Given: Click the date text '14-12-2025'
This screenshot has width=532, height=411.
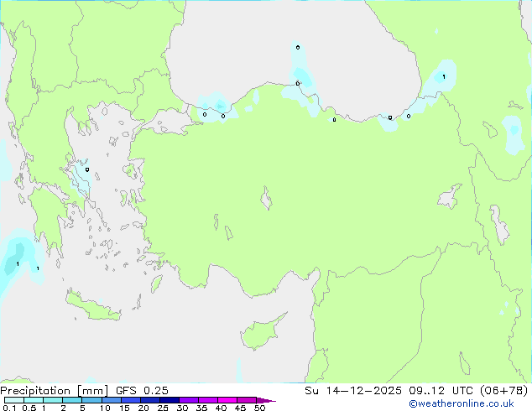Looking at the screenshot, I should (x=363, y=391).
